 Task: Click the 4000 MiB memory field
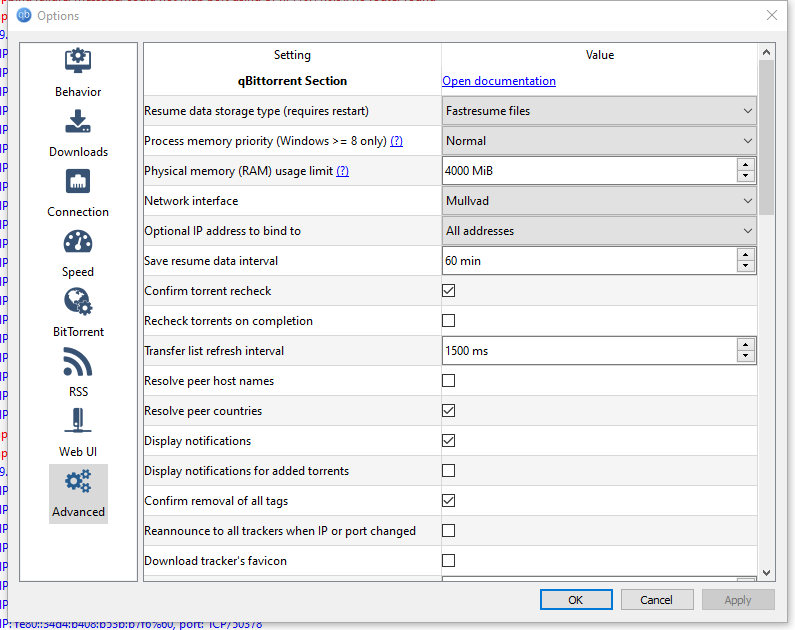point(589,170)
